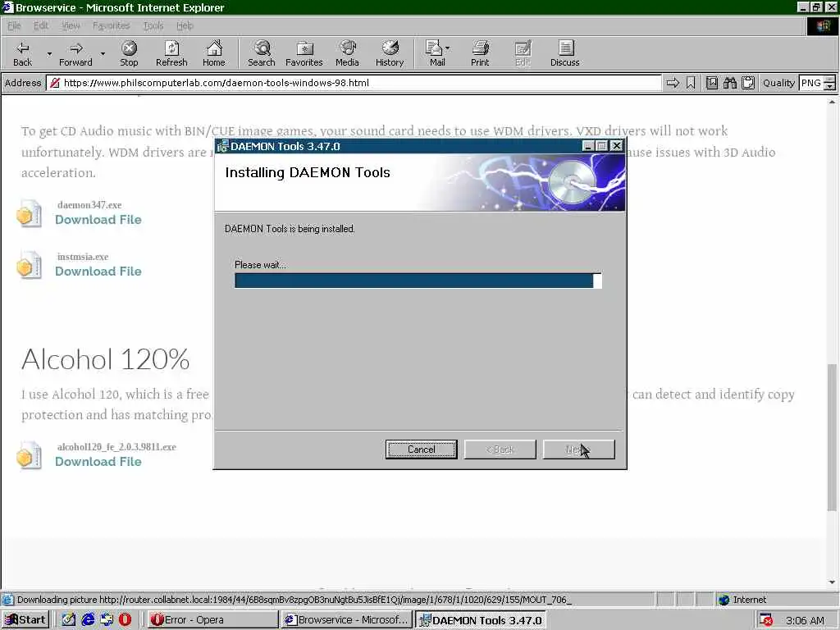This screenshot has height=630, width=840.
Task: Switch to Browservice taskbar window
Action: click(x=347, y=620)
